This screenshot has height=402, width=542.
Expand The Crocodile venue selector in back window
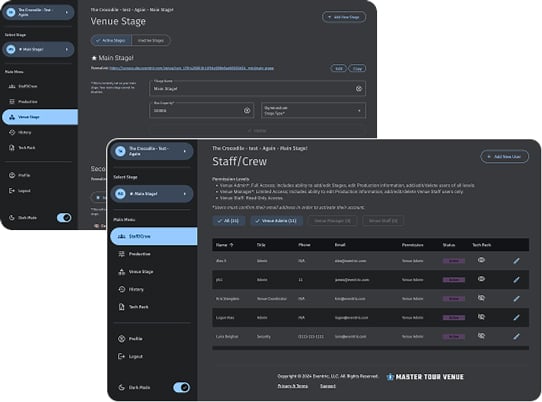pos(39,12)
